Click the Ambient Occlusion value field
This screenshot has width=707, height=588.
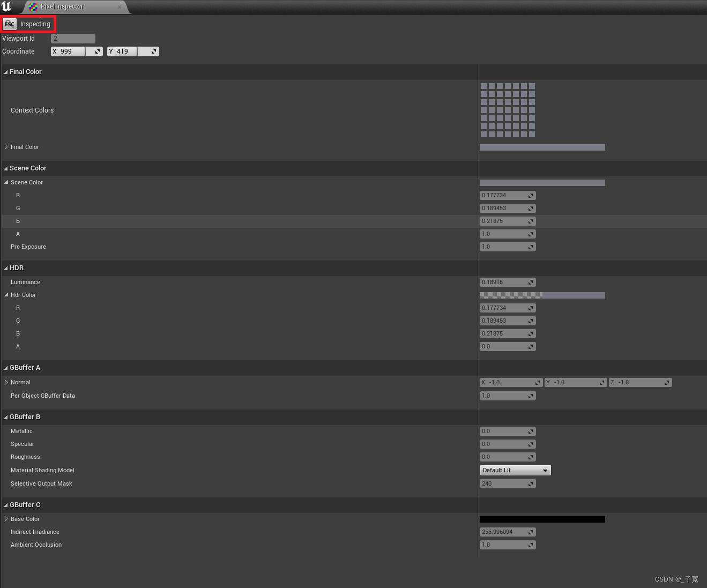(x=508, y=545)
